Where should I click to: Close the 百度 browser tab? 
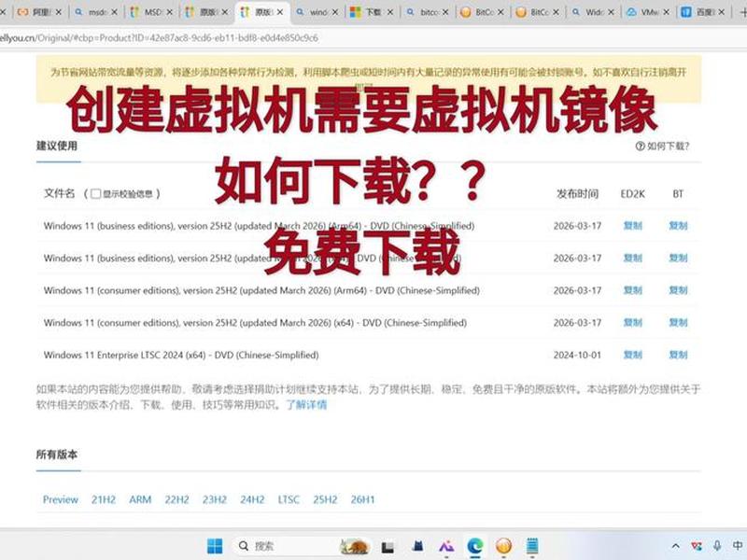tap(721, 12)
